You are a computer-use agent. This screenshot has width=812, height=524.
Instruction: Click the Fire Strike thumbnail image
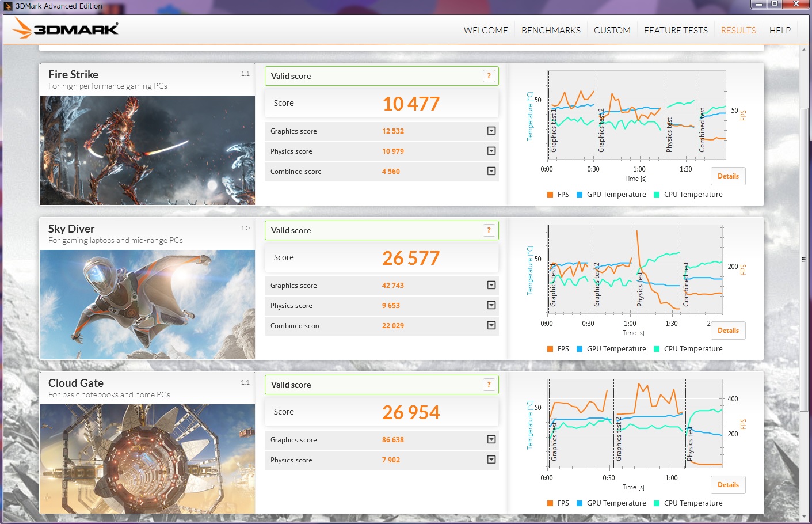[x=147, y=150]
